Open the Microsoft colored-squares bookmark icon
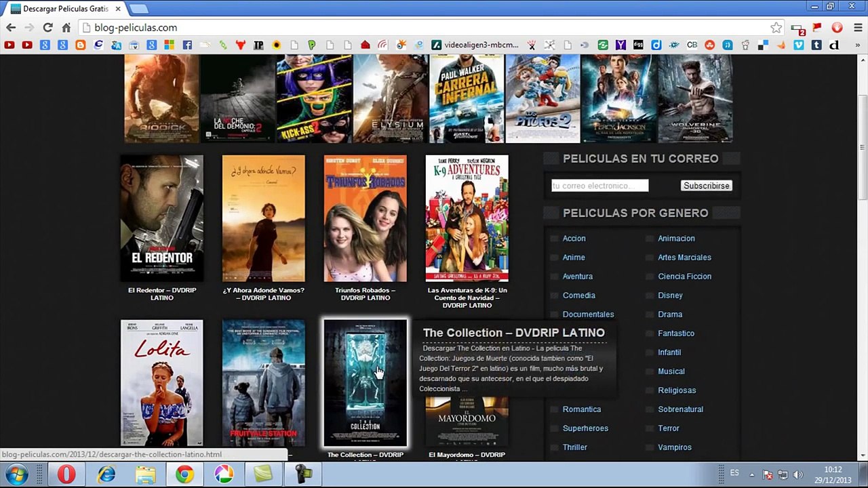 169,45
